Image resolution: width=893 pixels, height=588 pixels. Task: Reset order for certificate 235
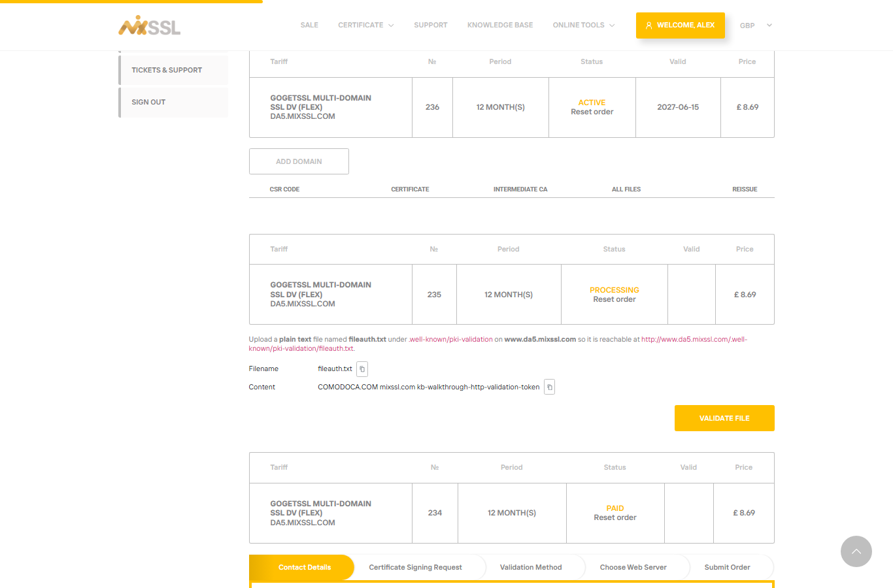pyautogui.click(x=614, y=300)
